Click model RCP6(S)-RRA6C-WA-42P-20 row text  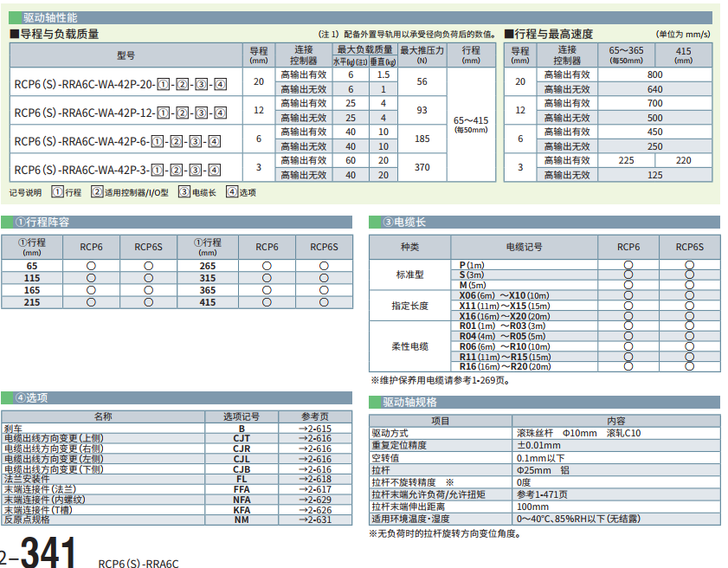point(120,85)
